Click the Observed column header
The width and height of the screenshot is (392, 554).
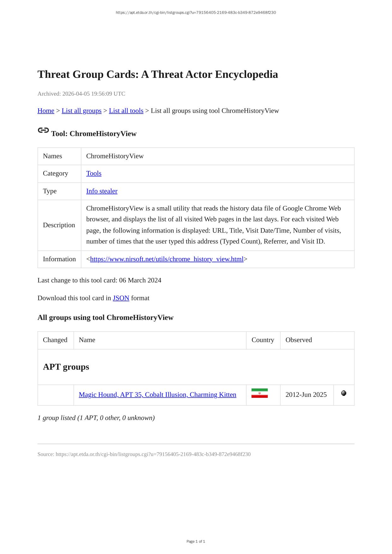299,340
